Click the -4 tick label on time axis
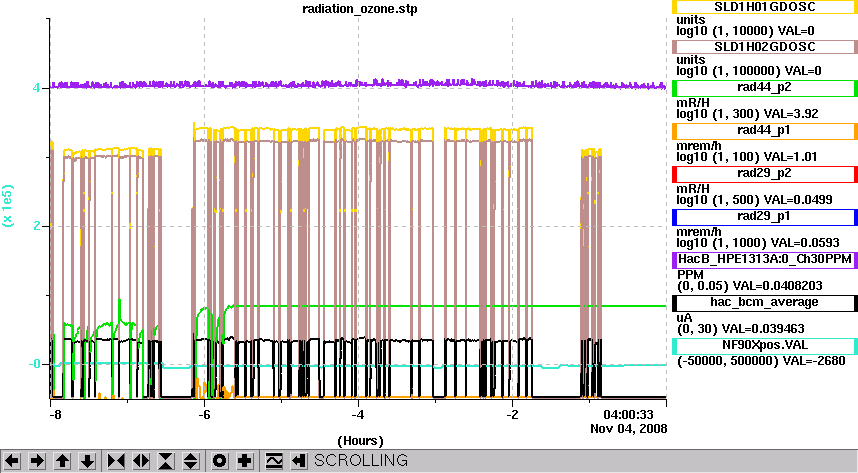The height and width of the screenshot is (473, 858). pyautogui.click(x=358, y=414)
